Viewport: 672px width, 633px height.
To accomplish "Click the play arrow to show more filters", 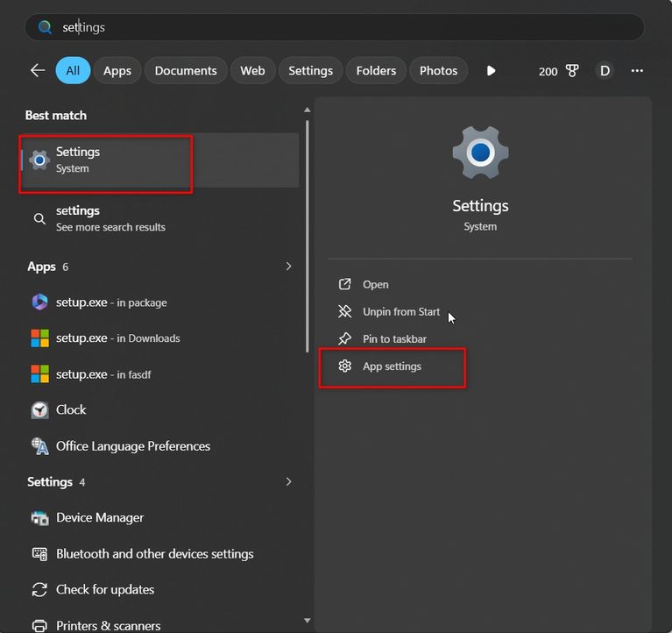I will tap(492, 70).
